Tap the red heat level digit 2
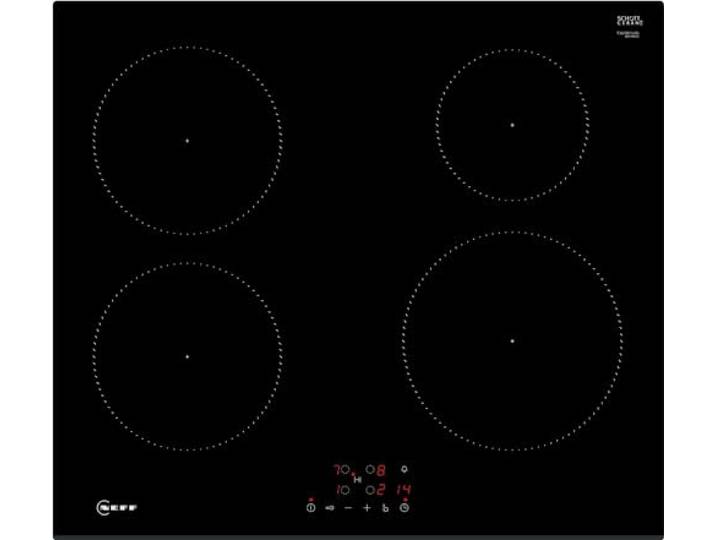This screenshot has height=540, width=716. (x=381, y=490)
